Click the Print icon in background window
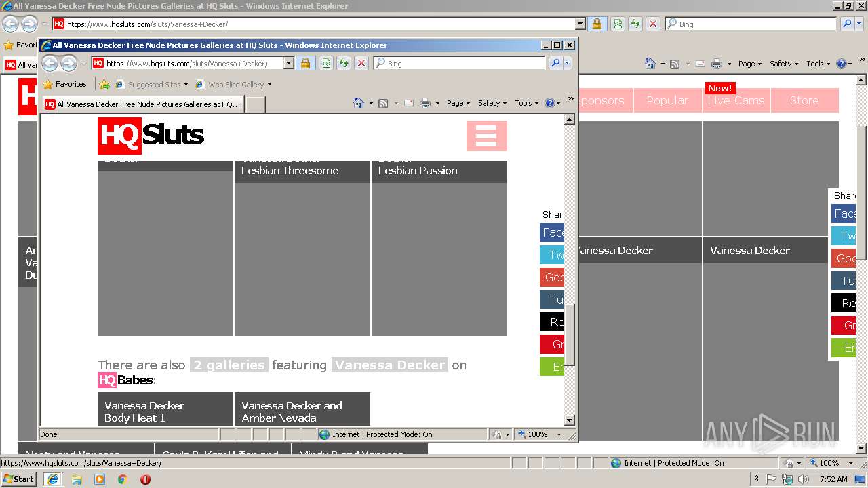Viewport: 868px width, 488px height. [x=717, y=64]
